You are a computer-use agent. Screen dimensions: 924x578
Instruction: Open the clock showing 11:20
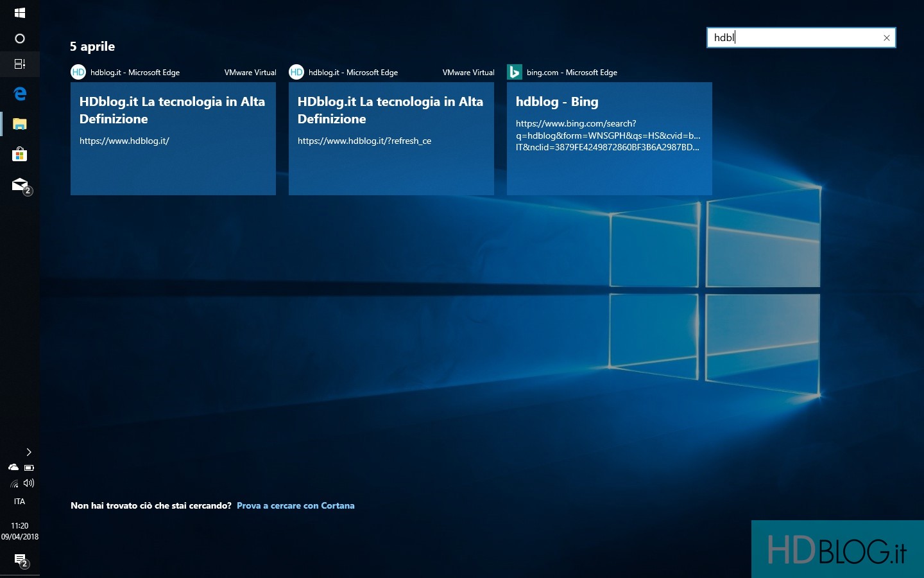tap(19, 531)
